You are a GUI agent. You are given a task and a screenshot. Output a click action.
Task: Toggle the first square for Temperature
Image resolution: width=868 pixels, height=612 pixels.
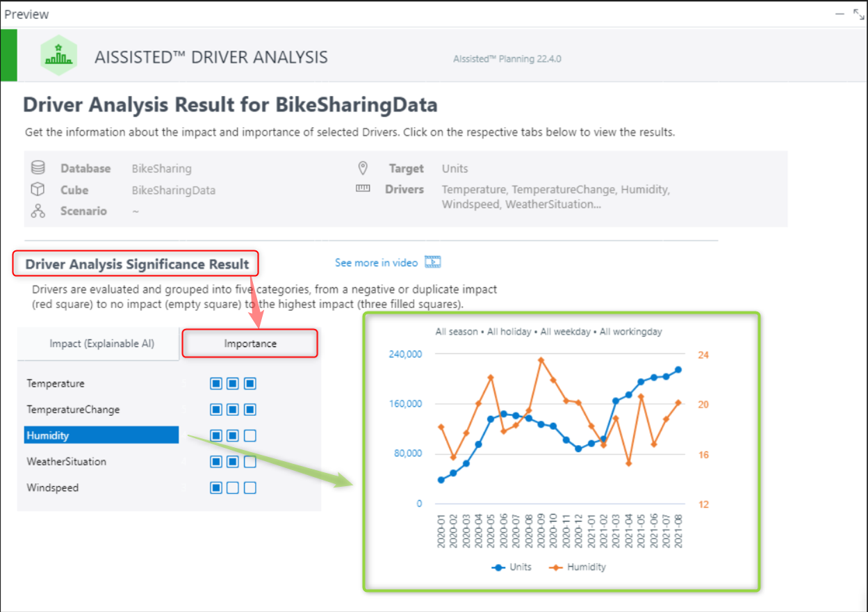pos(215,383)
